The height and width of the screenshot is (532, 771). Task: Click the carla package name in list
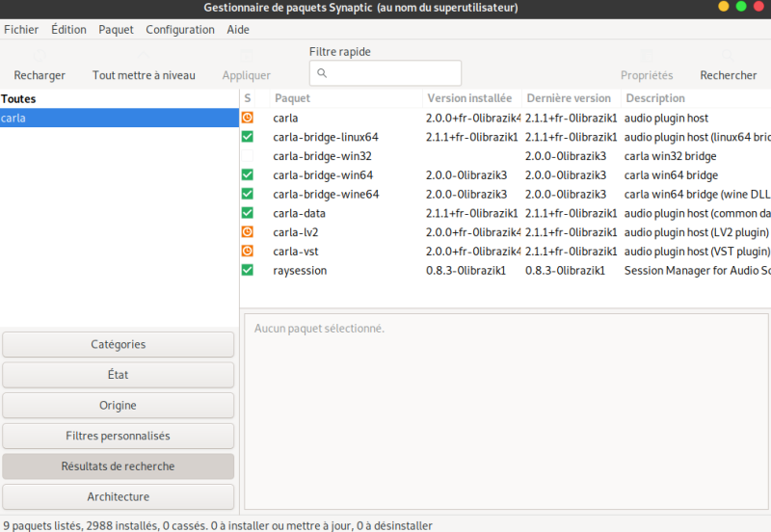[285, 118]
